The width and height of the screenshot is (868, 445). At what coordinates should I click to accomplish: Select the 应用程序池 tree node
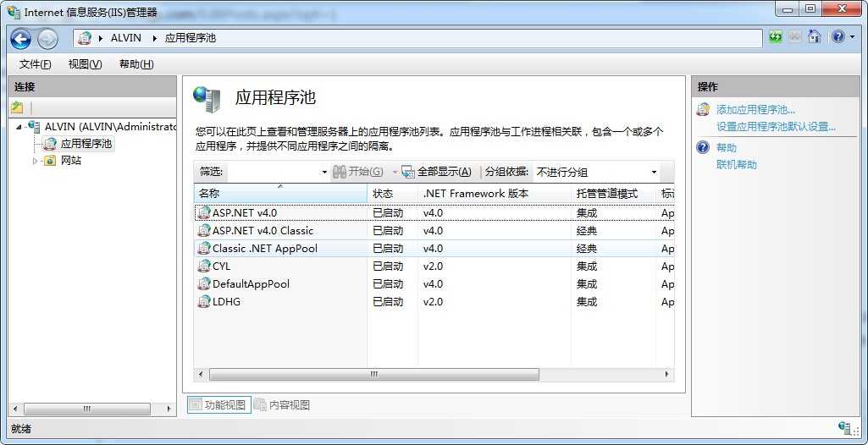tap(86, 144)
